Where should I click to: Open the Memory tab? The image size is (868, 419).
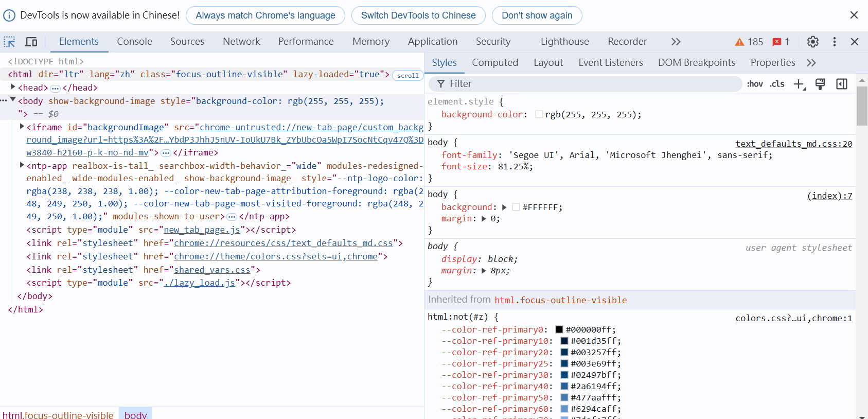pyautogui.click(x=371, y=42)
